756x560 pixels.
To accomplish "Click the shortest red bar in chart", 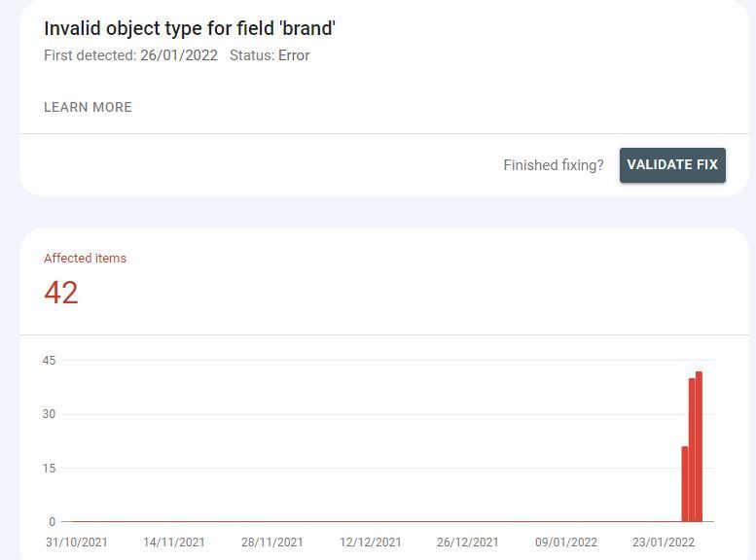I will point(685,484).
